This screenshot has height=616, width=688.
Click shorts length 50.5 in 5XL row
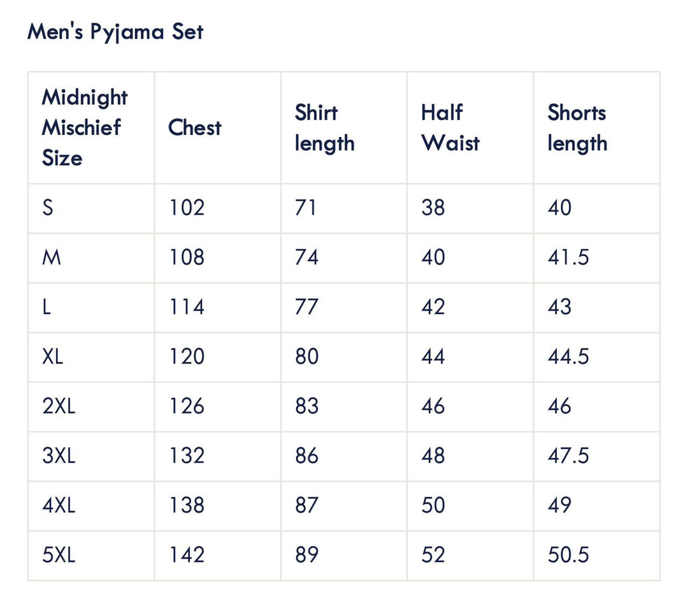click(x=568, y=555)
